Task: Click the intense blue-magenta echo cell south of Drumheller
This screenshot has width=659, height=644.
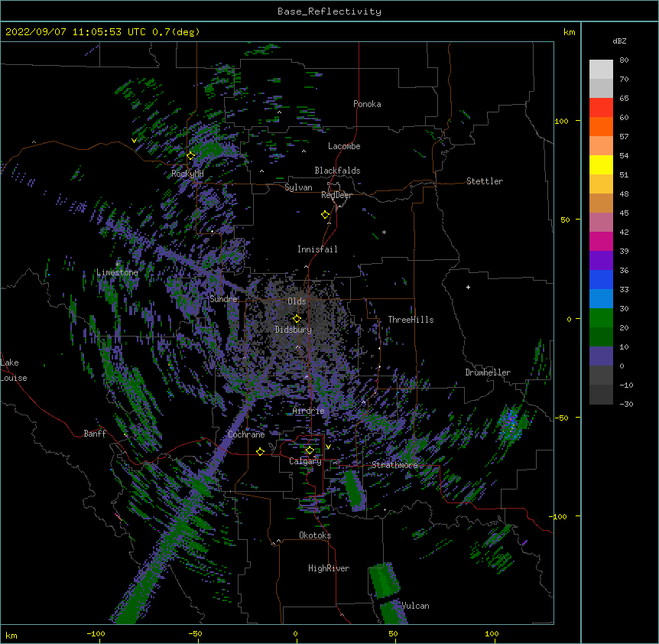Action: 510,424
